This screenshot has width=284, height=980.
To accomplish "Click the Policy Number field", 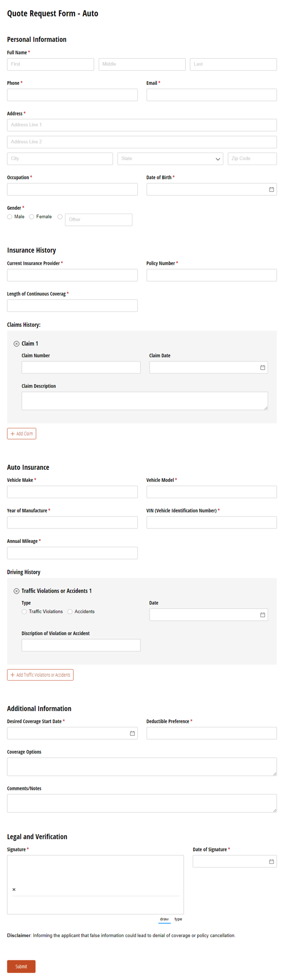I will [x=212, y=275].
